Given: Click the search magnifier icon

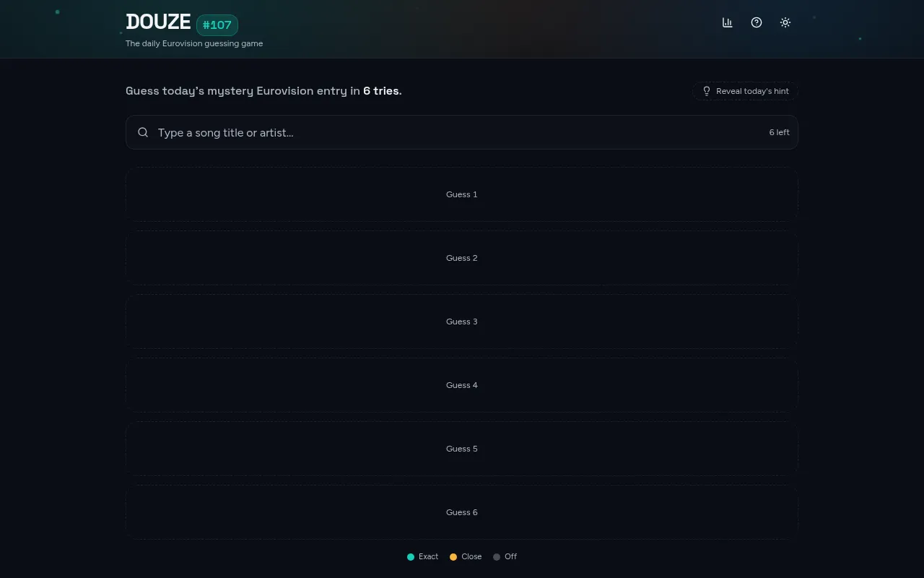Looking at the screenshot, I should [x=143, y=132].
